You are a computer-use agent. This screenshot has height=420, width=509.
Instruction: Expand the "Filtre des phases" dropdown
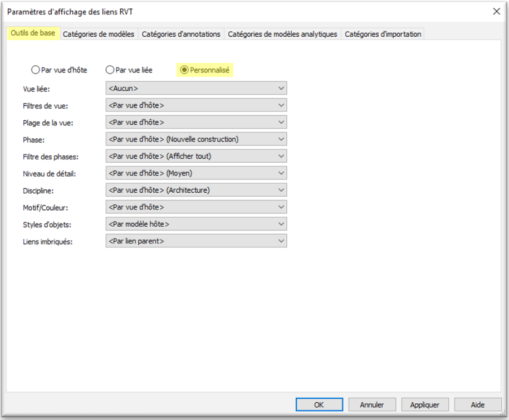[x=196, y=156]
